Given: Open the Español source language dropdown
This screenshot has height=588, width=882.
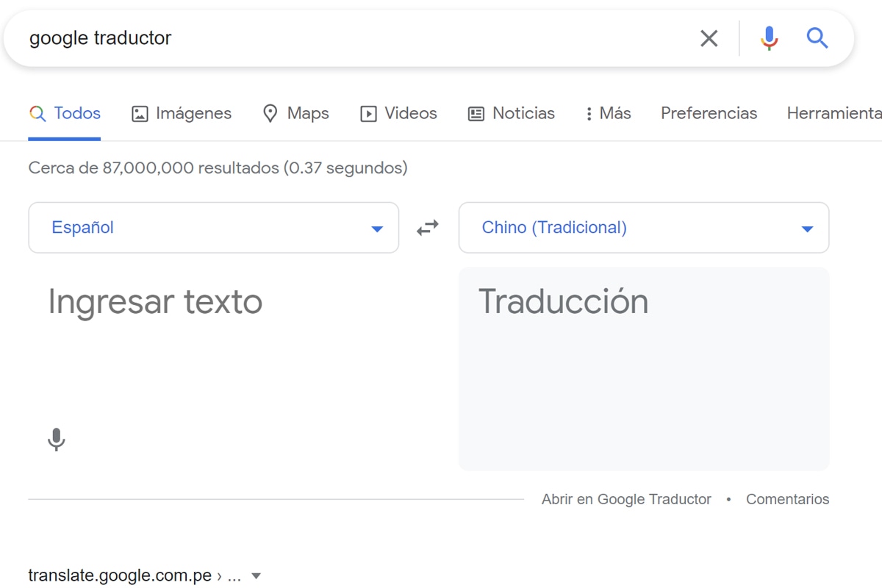Looking at the screenshot, I should pos(213,228).
